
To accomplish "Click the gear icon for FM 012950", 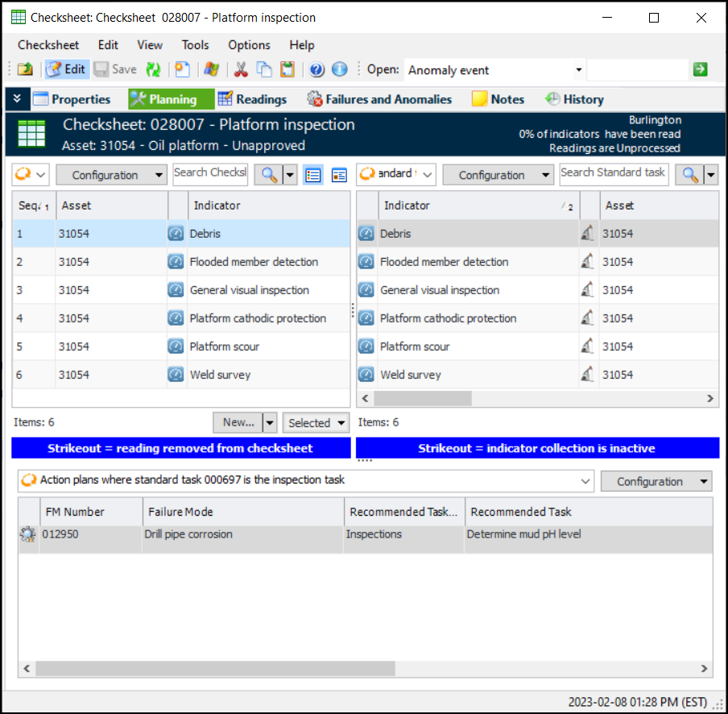I will pyautogui.click(x=28, y=534).
